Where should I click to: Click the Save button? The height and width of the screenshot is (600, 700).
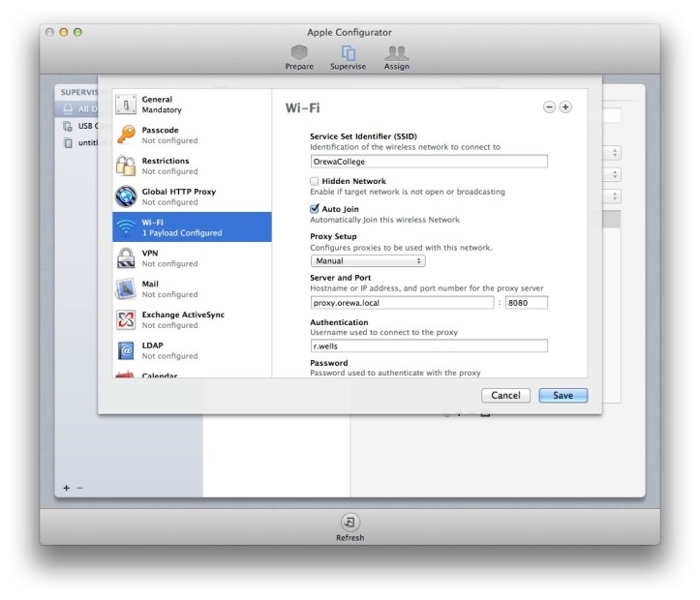click(563, 395)
